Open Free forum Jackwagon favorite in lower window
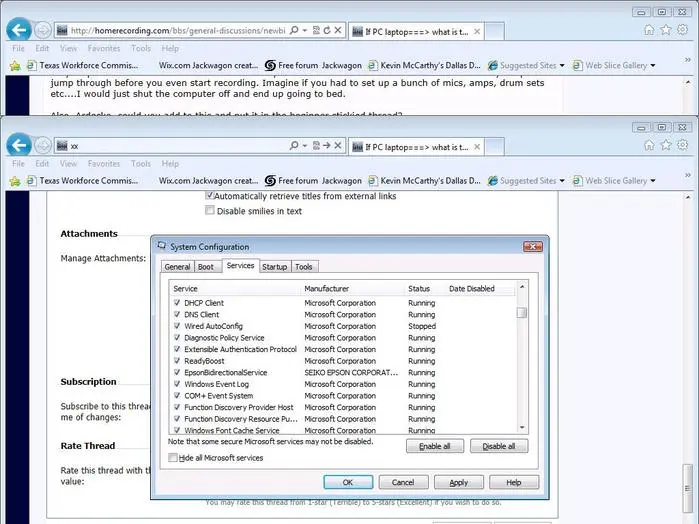 pyautogui.click(x=313, y=181)
